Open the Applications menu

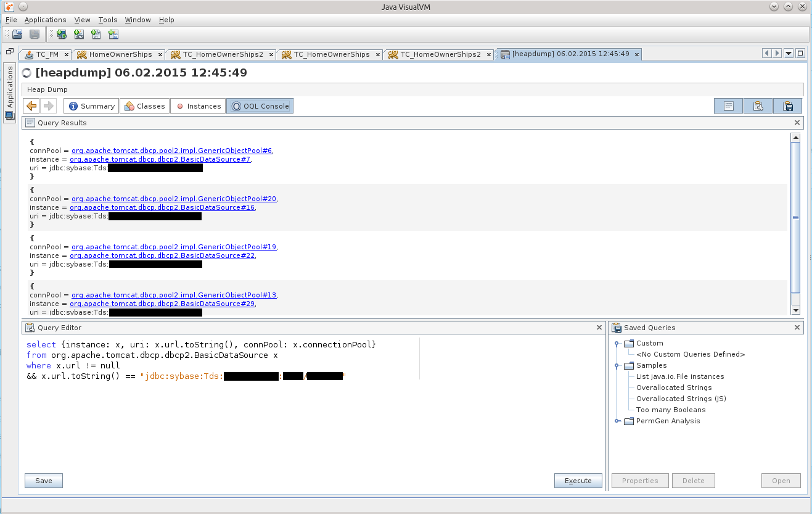(x=45, y=20)
